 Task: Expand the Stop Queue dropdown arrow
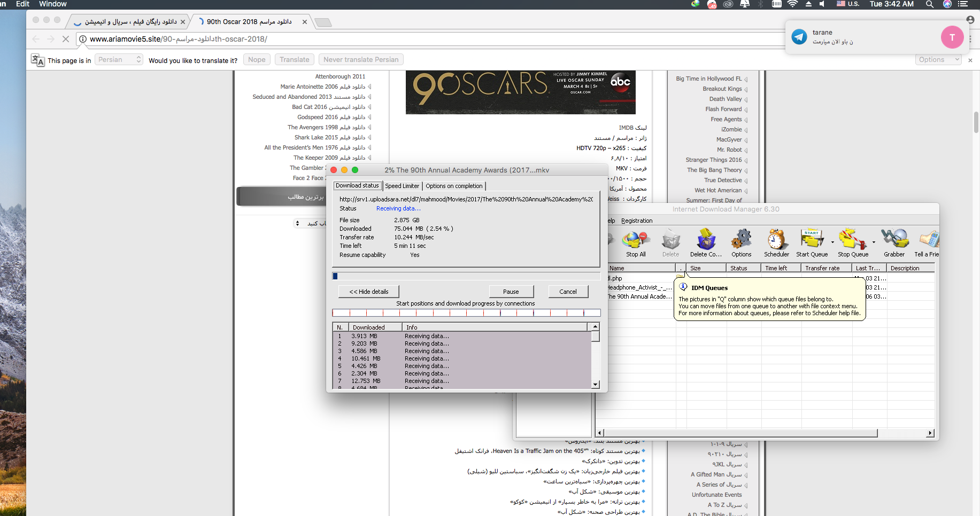874,242
